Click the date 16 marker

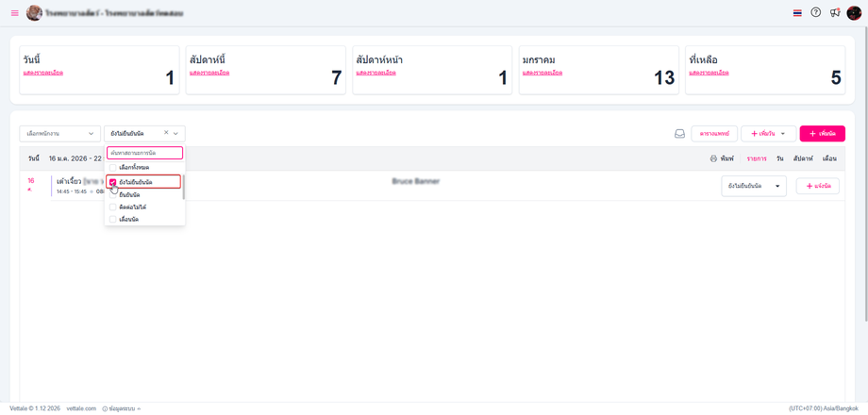31,180
